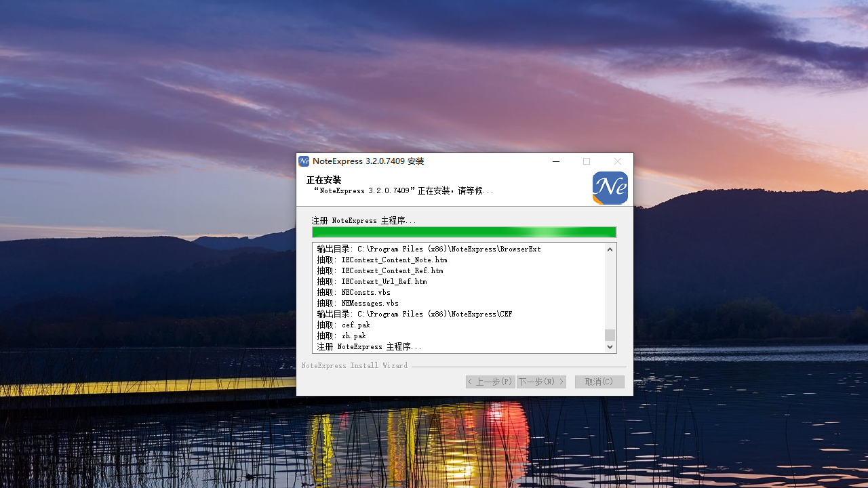This screenshot has height=488, width=868.
Task: Click the forward chevron inside 下一步(N) button
Action: [x=560, y=382]
